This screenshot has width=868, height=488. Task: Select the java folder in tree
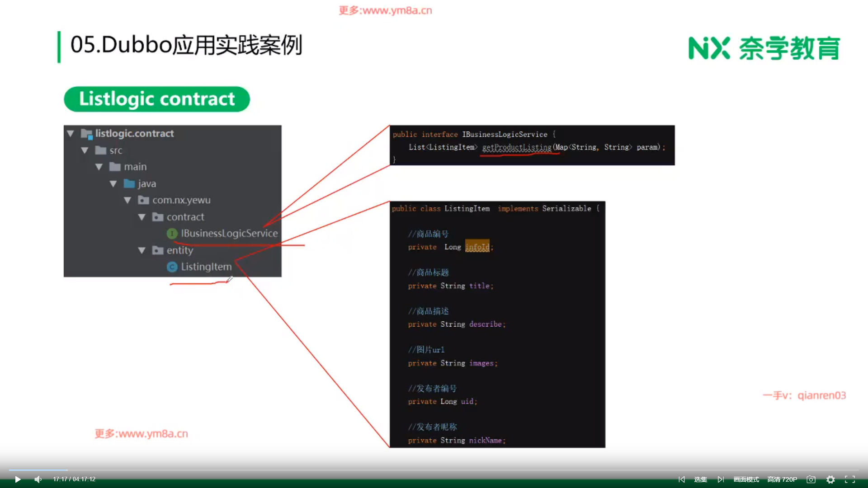(x=146, y=184)
